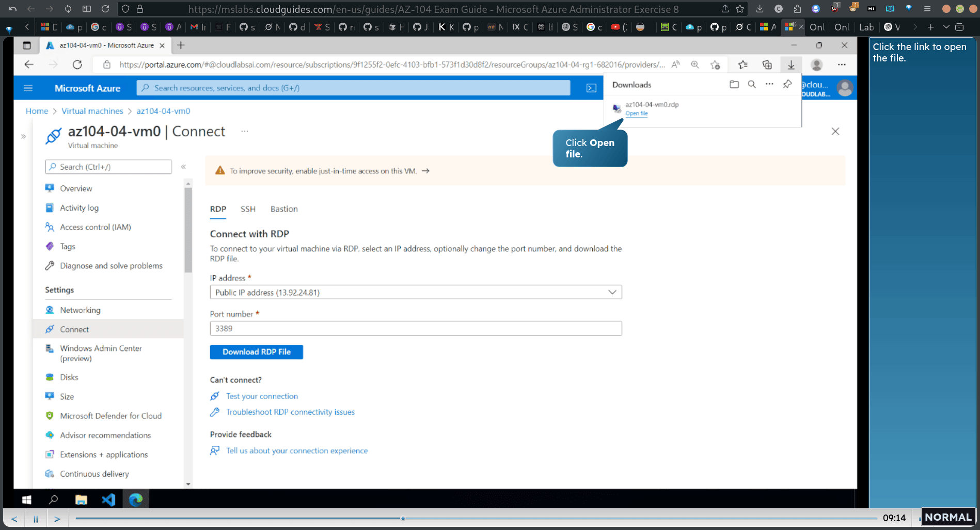Close the Connect blade with X
This screenshot has height=530, width=980.
click(x=835, y=132)
